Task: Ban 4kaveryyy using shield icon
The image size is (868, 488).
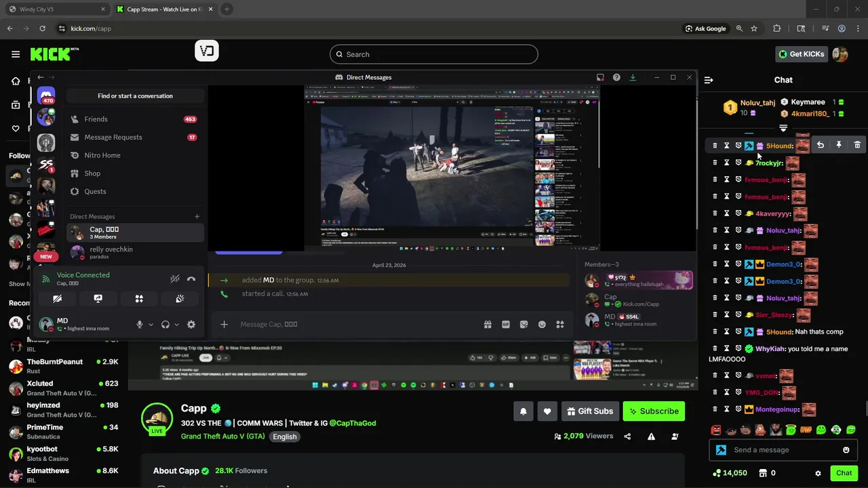Action: [x=738, y=213]
